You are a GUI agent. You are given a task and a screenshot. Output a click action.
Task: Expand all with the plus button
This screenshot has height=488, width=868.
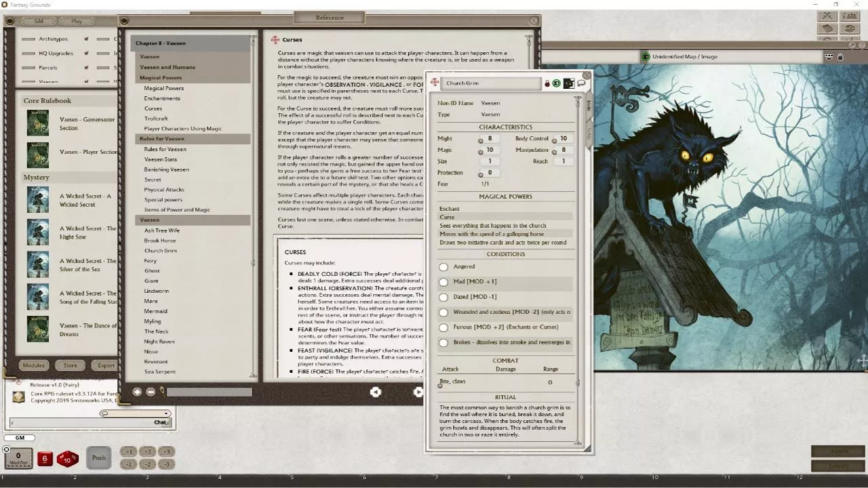tap(137, 391)
